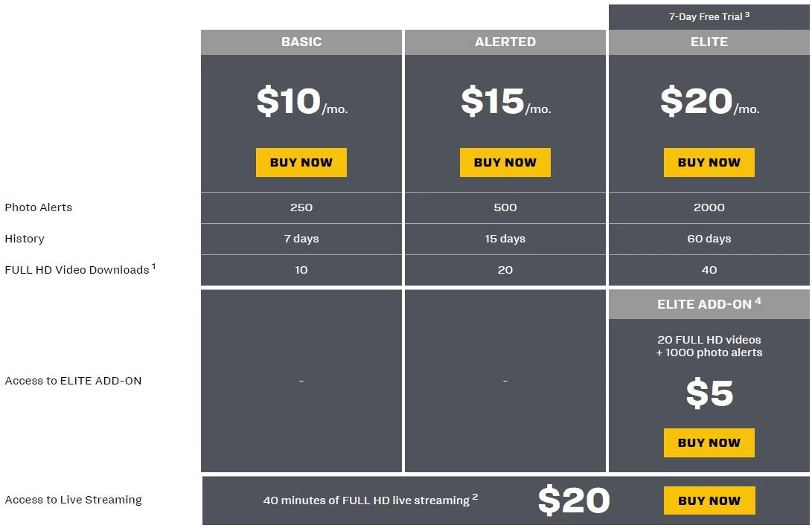Click the 60 days history cell
Screen dimensions: 812x528
(x=709, y=239)
